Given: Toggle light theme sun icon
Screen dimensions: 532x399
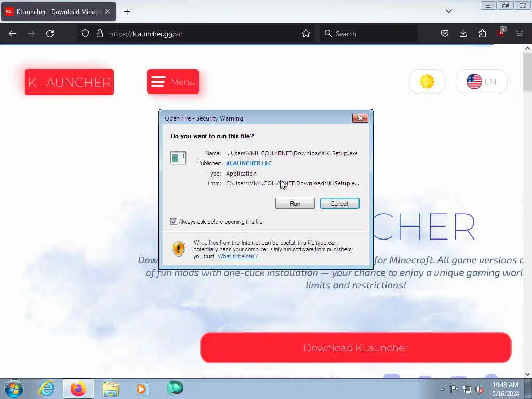Looking at the screenshot, I should [427, 82].
